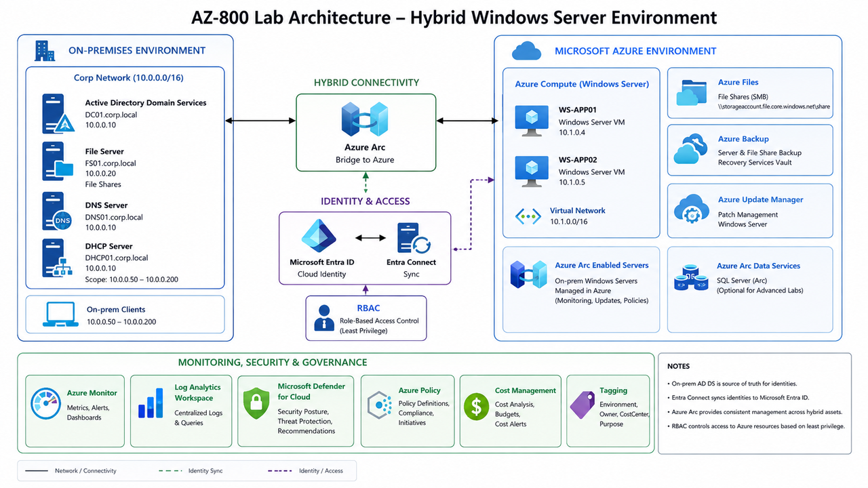Click the Azure Arc Data Services database icon
Image resolution: width=868 pixels, height=488 pixels.
pyautogui.click(x=691, y=278)
